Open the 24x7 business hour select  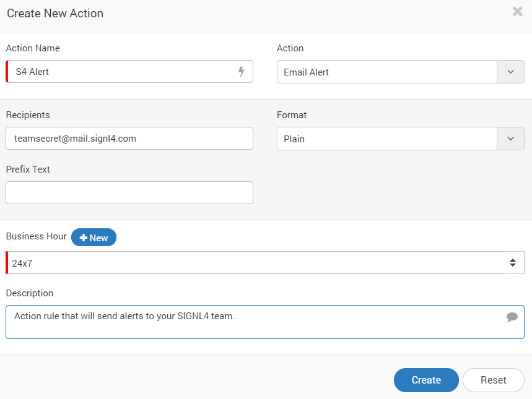click(x=265, y=263)
